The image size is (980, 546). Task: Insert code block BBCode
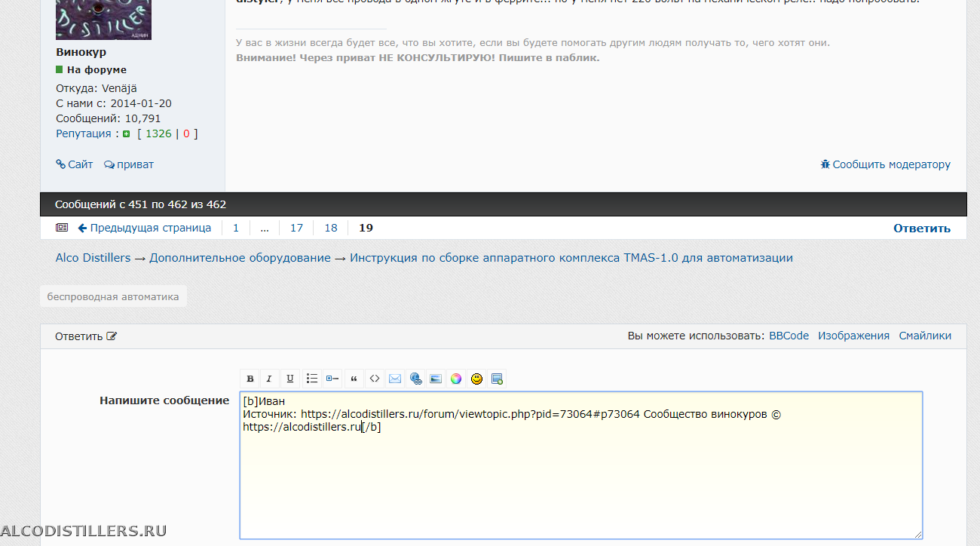pos(374,379)
